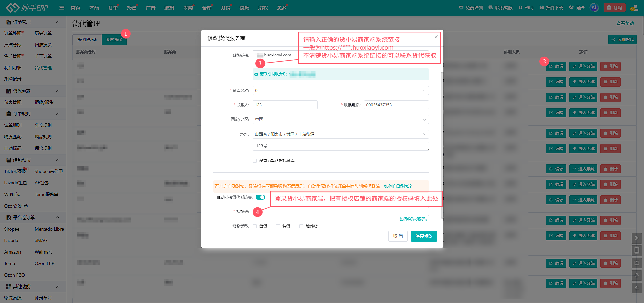Collapse the 其他功能 sidebar section

pyautogui.click(x=57, y=287)
